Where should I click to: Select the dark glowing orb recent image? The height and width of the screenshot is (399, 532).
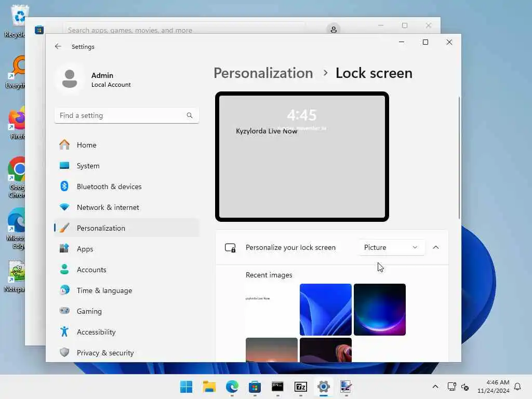[379, 310]
